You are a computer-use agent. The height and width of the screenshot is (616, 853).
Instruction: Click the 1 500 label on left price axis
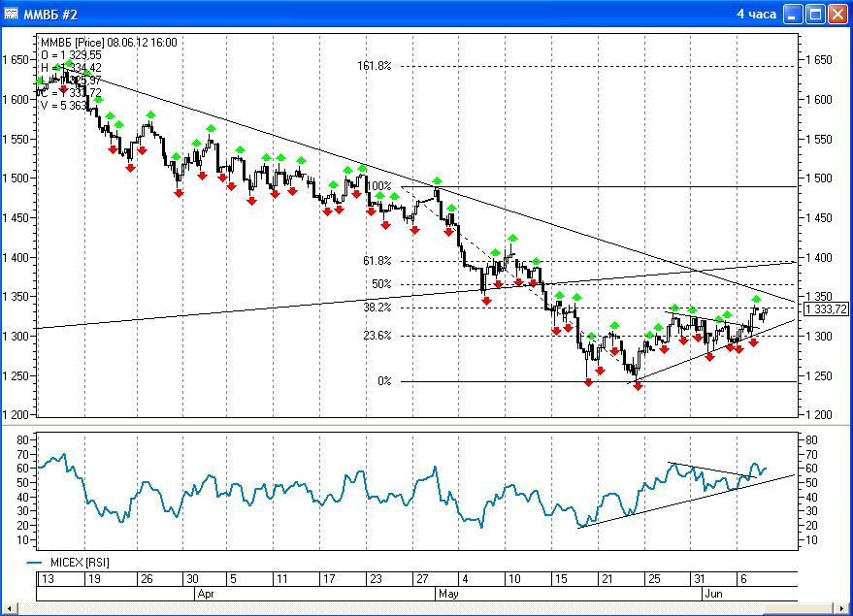coord(16,178)
